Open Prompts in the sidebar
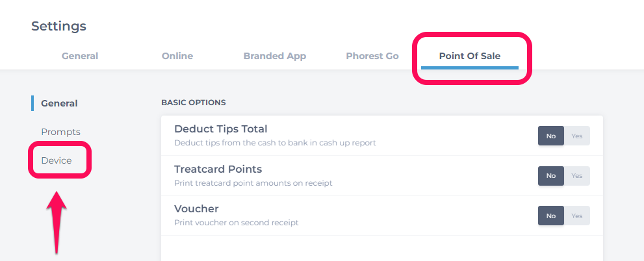 pos(61,132)
